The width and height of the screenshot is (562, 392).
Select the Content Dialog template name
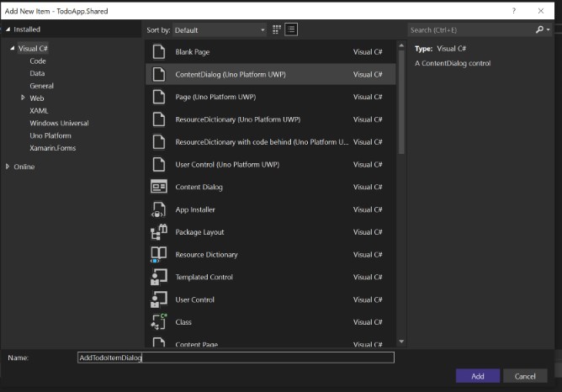(x=199, y=187)
